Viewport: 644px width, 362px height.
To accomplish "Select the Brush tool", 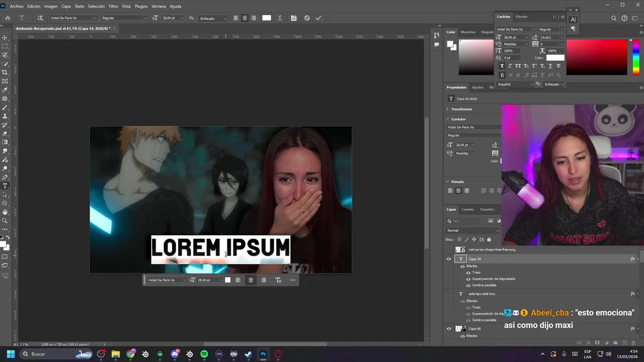I will click(5, 108).
